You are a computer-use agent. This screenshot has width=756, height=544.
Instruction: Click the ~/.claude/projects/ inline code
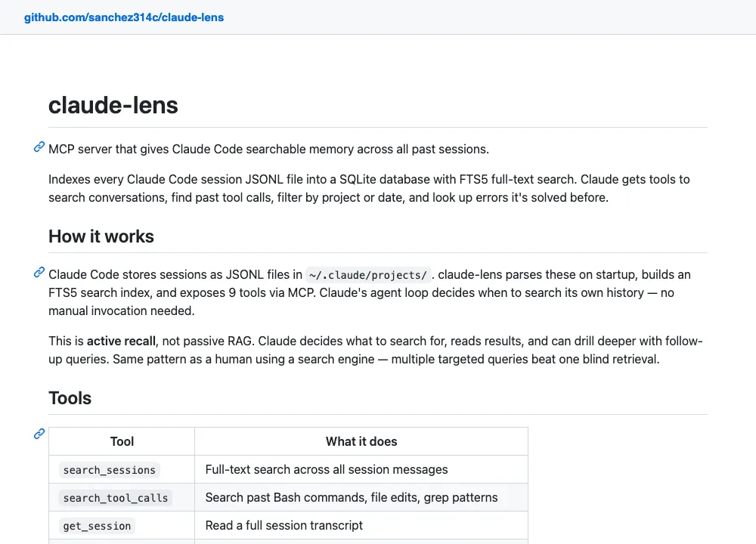pos(368,275)
